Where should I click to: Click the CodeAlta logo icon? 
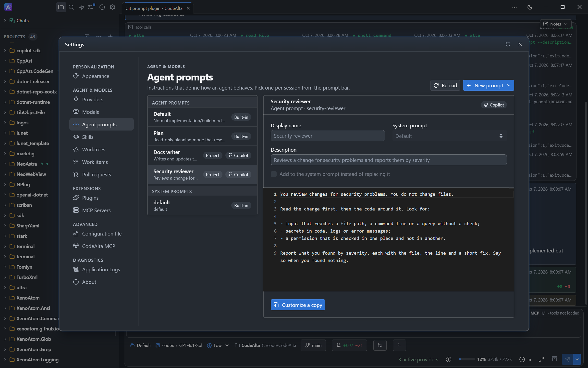pyautogui.click(x=8, y=7)
